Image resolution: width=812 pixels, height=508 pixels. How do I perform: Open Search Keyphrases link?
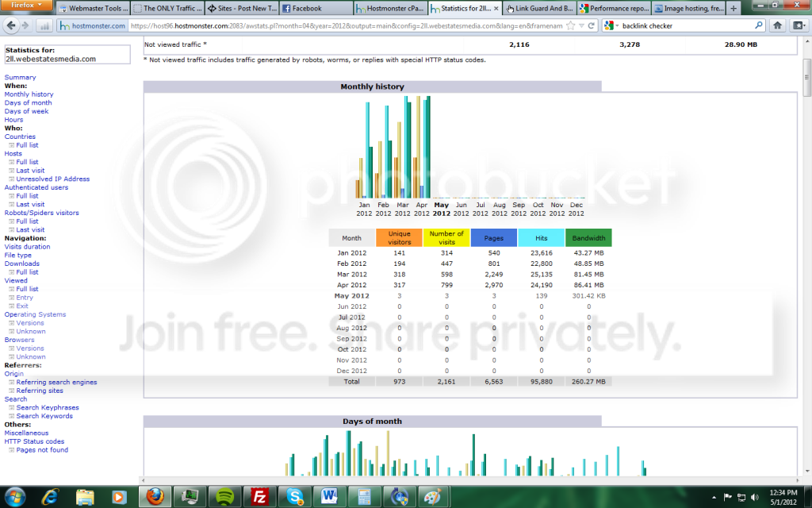[48, 407]
